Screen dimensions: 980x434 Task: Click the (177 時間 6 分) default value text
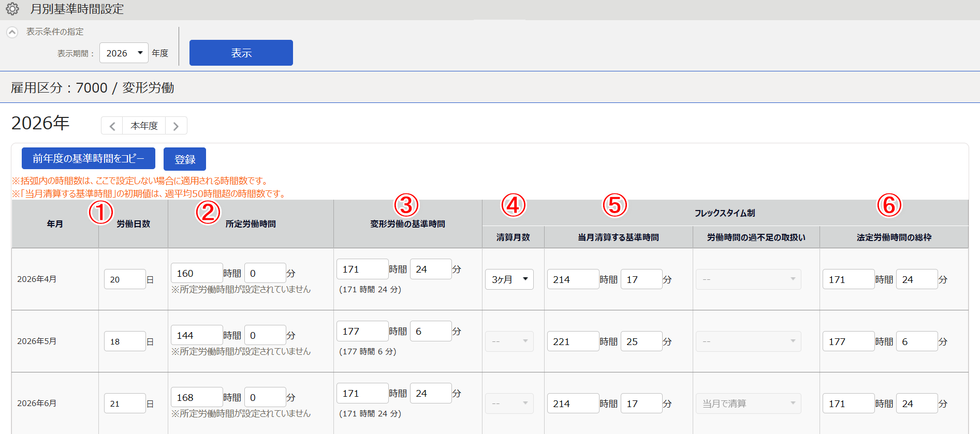click(368, 352)
